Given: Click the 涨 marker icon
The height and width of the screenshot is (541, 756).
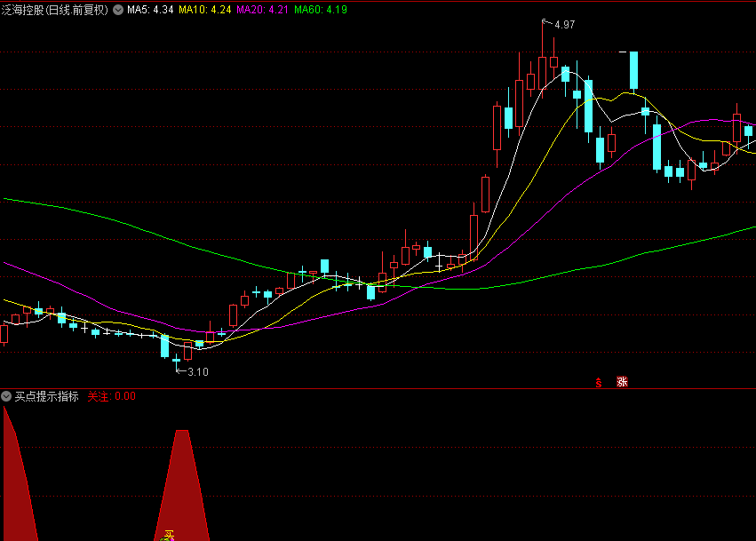Looking at the screenshot, I should tap(622, 382).
